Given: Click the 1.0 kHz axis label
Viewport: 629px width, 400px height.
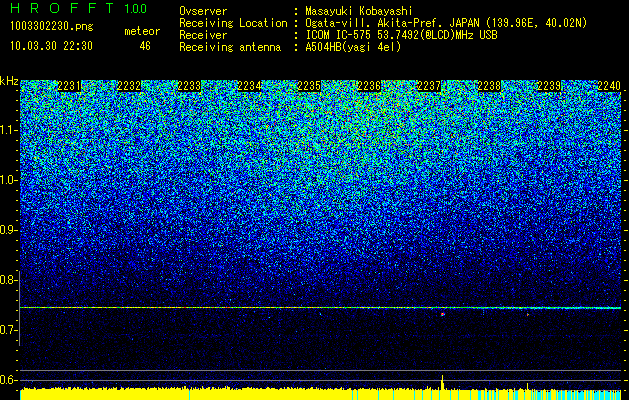Looking at the screenshot, I should point(9,180).
